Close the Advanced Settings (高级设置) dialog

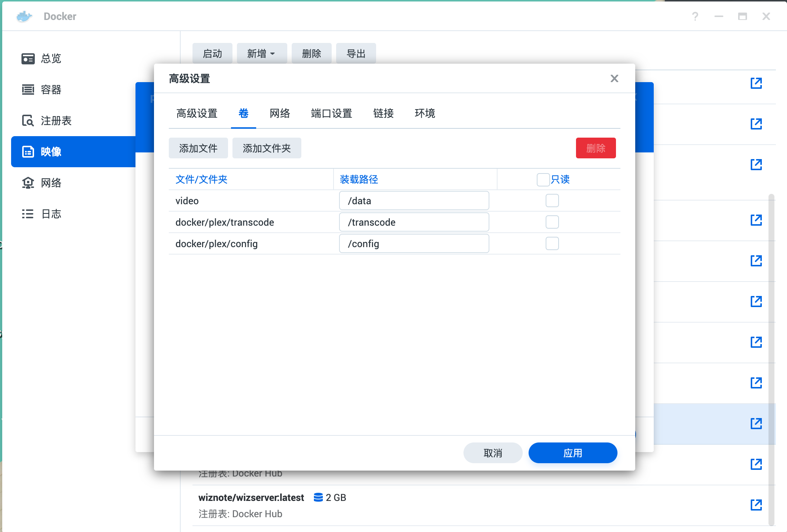614,78
